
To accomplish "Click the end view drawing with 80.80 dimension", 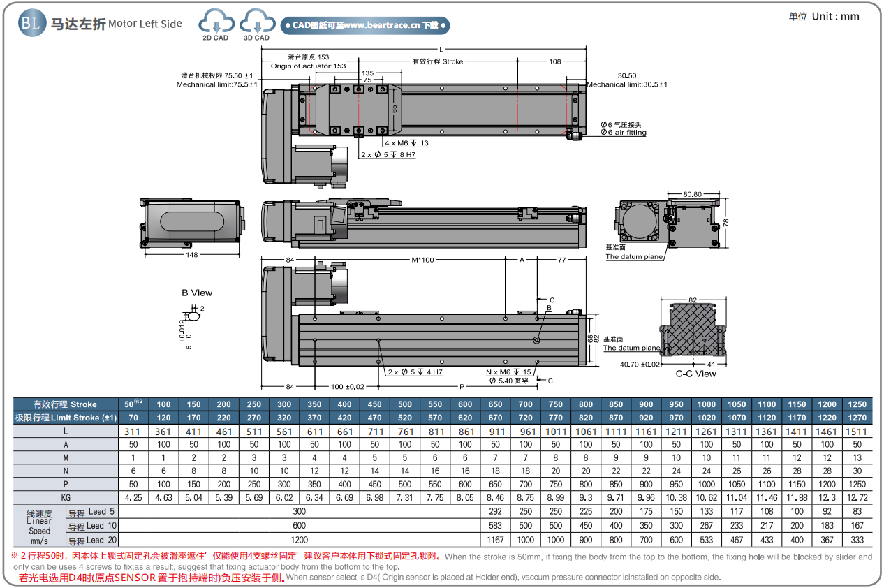I will pyautogui.click(x=670, y=222).
